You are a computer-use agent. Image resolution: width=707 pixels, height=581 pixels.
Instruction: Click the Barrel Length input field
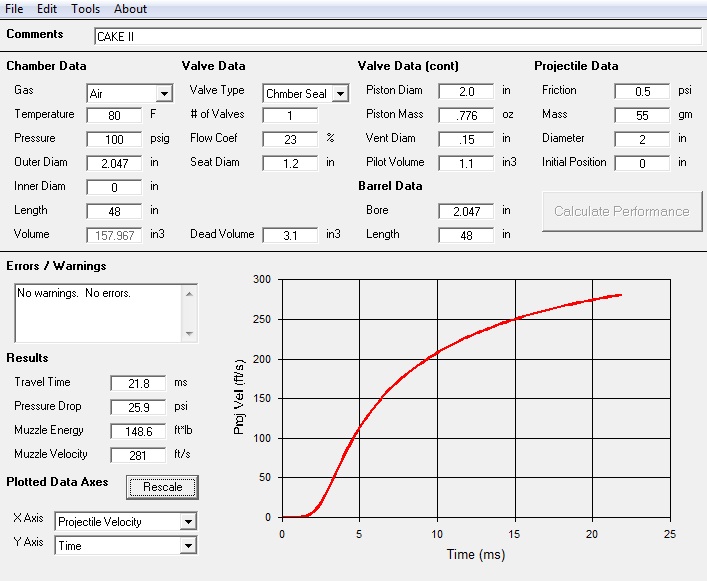click(466, 235)
